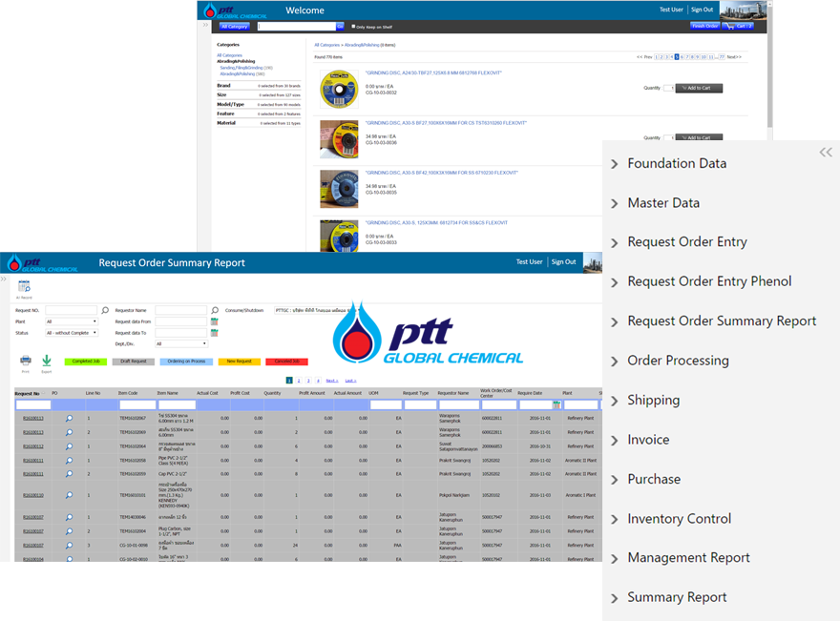Image resolution: width=840 pixels, height=621 pixels.
Task: Select Purchase in the sidebar
Action: coord(654,479)
